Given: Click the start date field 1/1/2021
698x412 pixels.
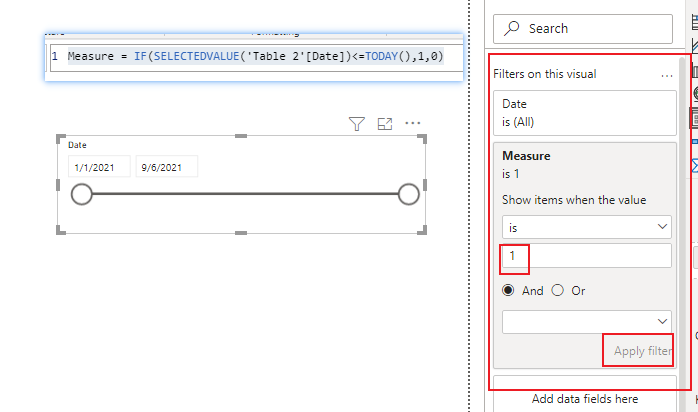Looking at the screenshot, I should coord(99,167).
